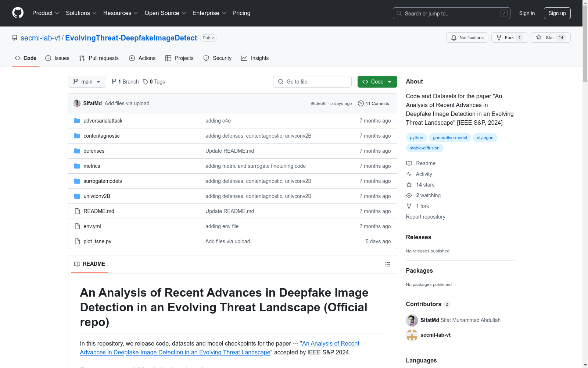This screenshot has height=368, width=588.
Task: Fork this repository
Action: [509, 38]
